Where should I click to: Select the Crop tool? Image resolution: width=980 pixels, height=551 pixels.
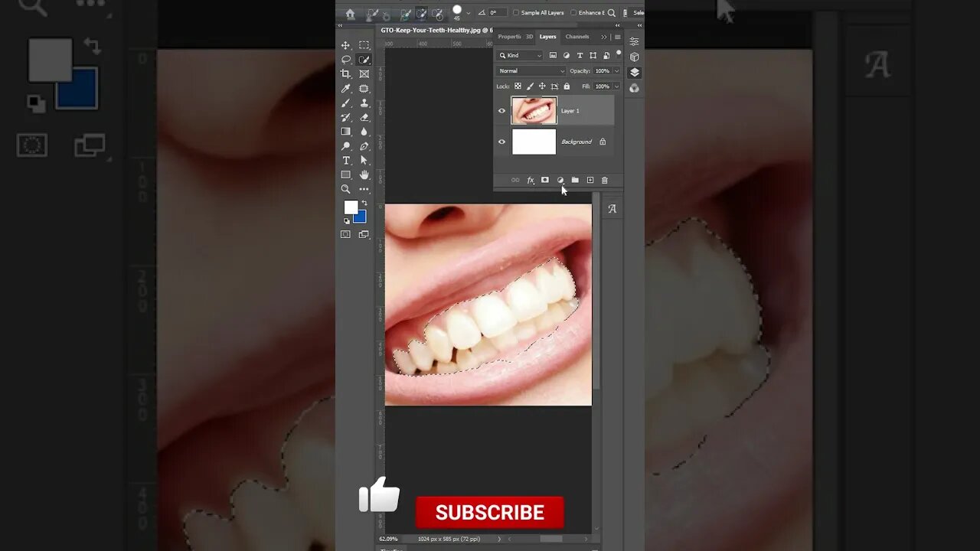(x=346, y=74)
